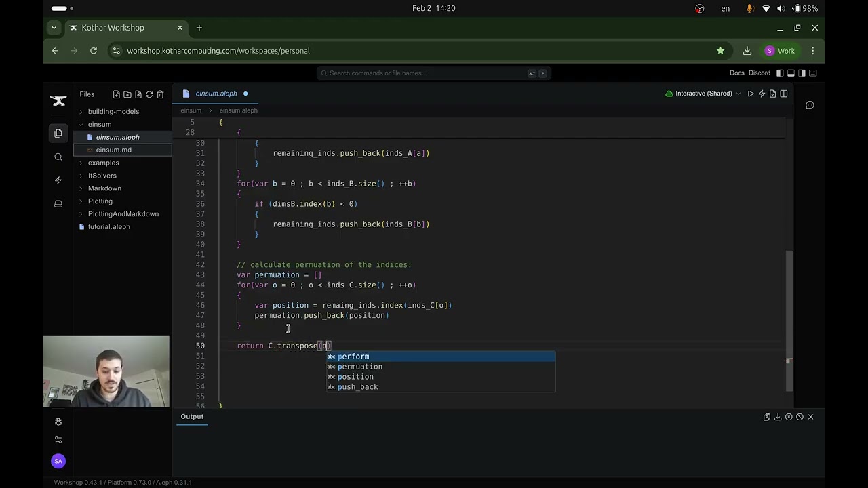
Task: Choose 'push_back' from autocomplete list
Action: pyautogui.click(x=441, y=387)
